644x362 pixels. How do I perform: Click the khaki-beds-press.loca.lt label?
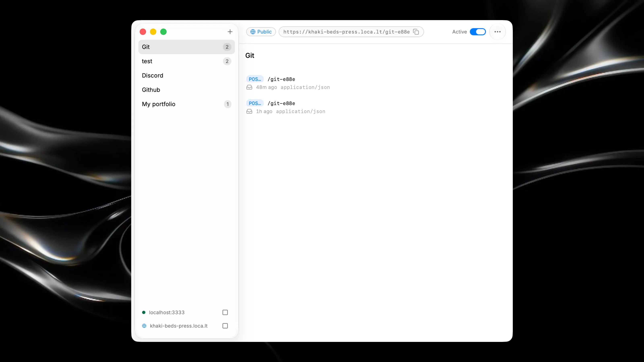click(179, 326)
